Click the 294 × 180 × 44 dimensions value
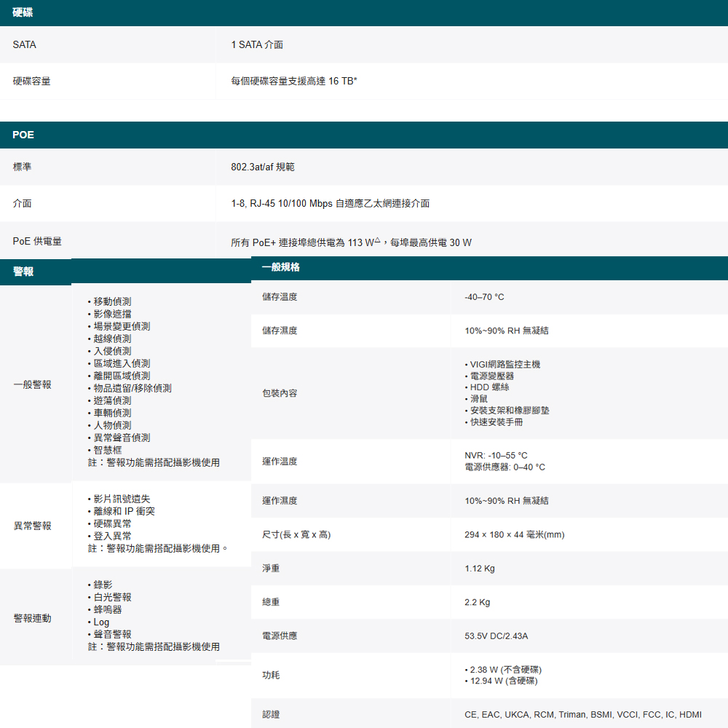 click(514, 535)
